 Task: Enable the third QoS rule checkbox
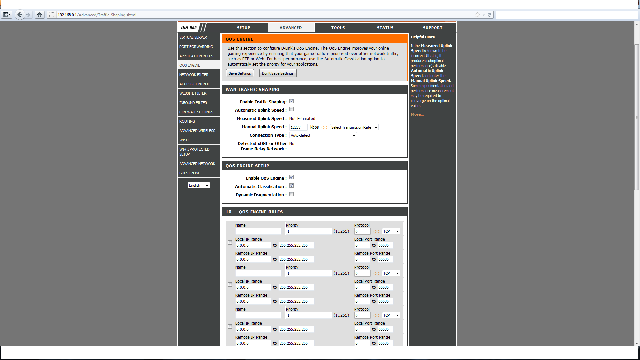[230, 327]
